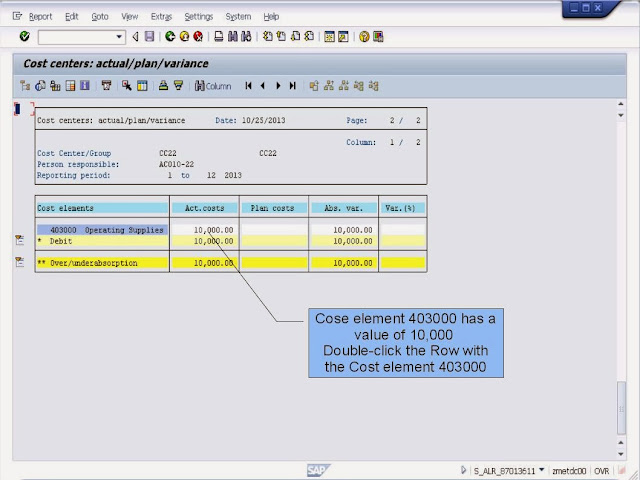Click the navigation tree icon in report toolbar
Screen dimensions: 640x480
(x=25, y=86)
